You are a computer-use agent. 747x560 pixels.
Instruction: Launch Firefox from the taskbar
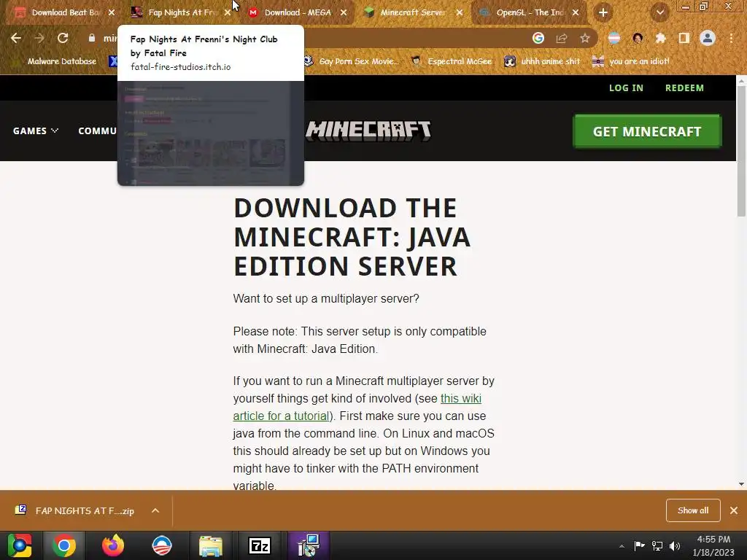tap(113, 545)
